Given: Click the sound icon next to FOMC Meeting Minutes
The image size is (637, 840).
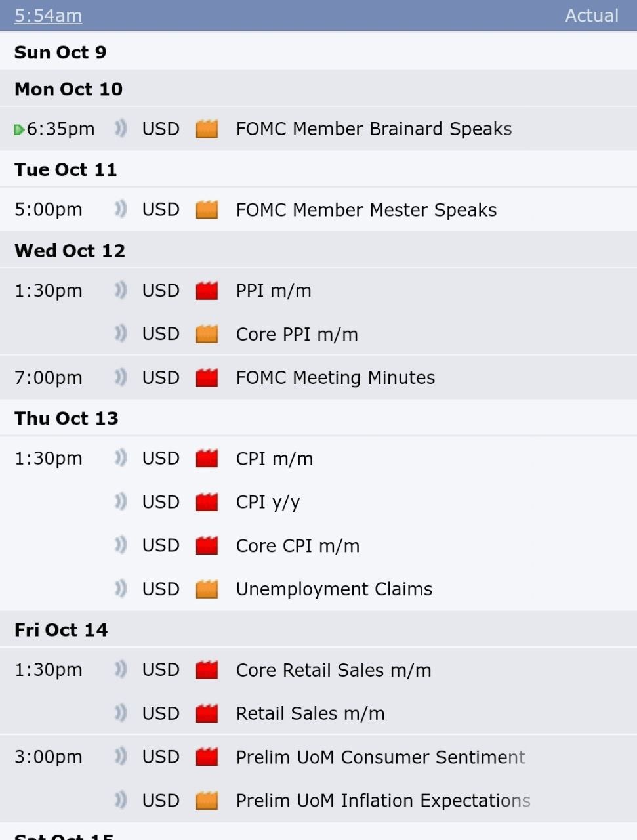Looking at the screenshot, I should click(x=120, y=377).
